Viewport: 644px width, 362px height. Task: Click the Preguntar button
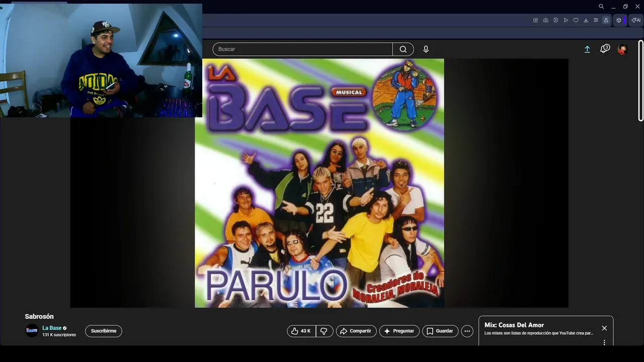pos(399,331)
